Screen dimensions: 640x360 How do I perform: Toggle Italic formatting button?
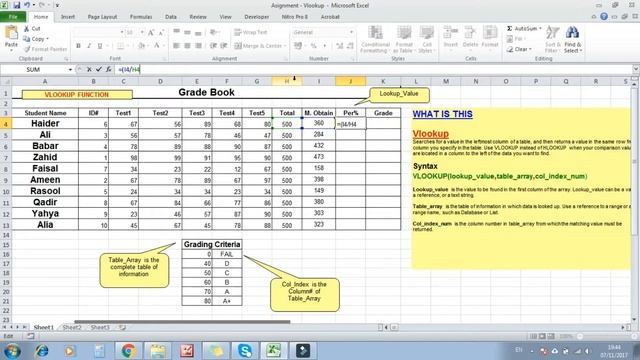pyautogui.click(x=89, y=46)
